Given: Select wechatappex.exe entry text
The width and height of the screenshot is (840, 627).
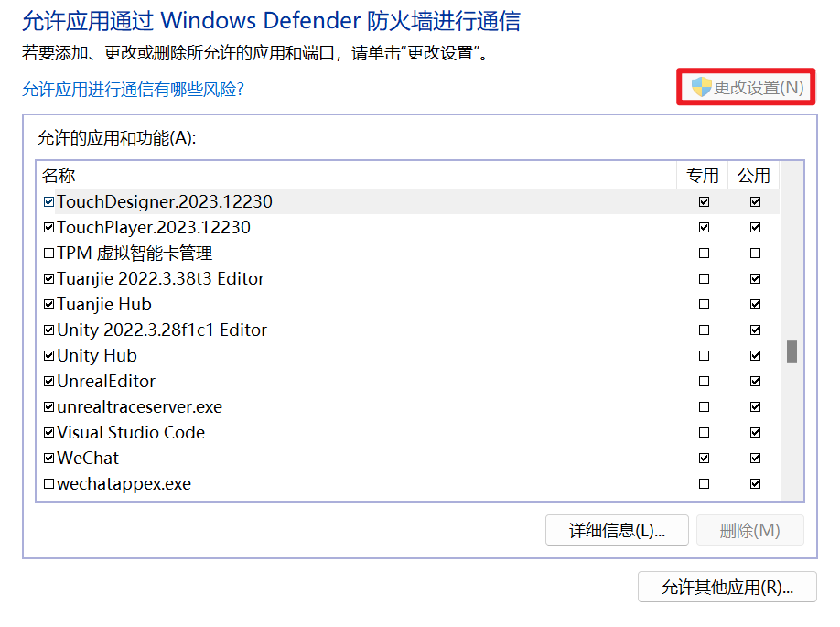Looking at the screenshot, I should [x=124, y=484].
